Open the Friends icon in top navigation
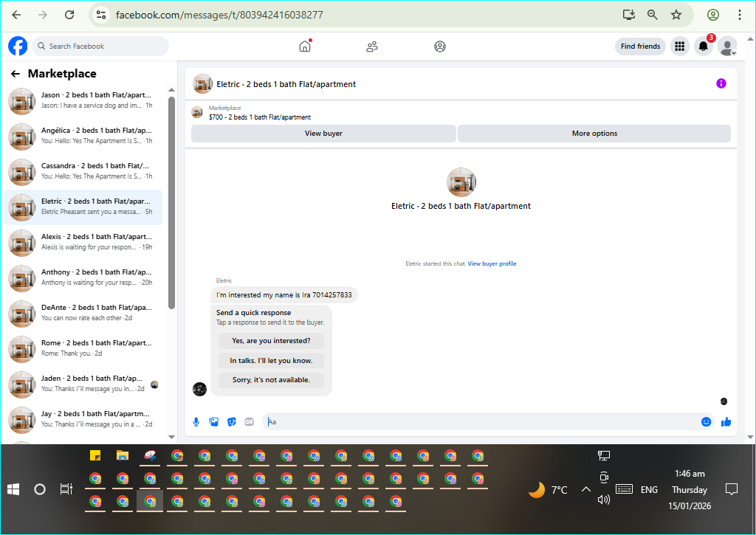The image size is (756, 535). click(x=372, y=46)
